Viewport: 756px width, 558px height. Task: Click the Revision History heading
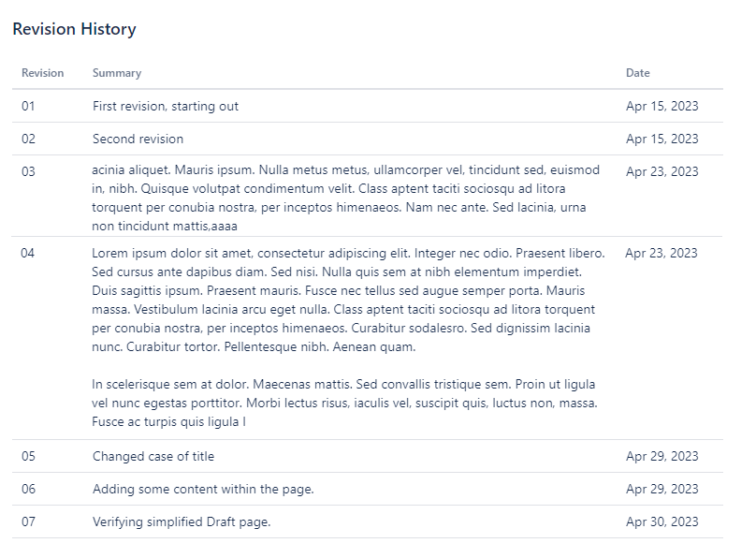[x=74, y=29]
